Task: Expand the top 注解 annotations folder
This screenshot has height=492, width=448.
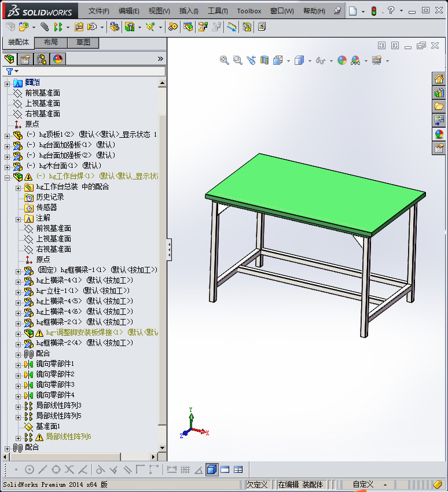Action: (x=7, y=84)
